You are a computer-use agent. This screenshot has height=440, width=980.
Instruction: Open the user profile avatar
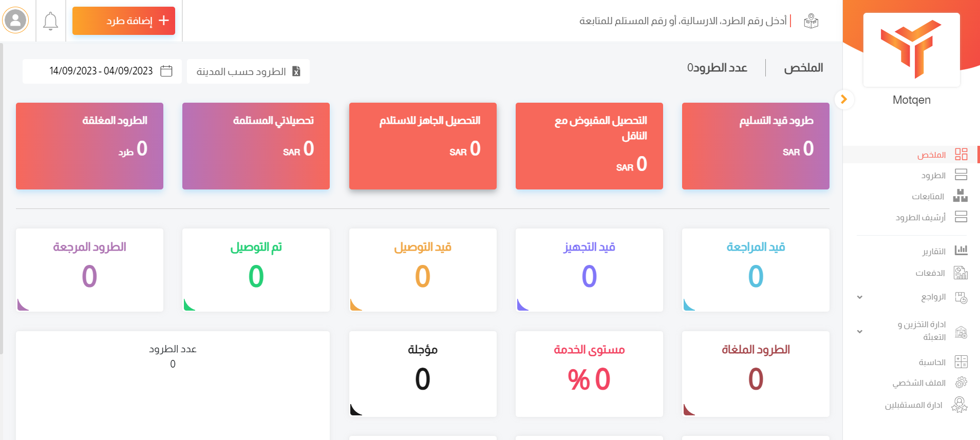tap(15, 21)
